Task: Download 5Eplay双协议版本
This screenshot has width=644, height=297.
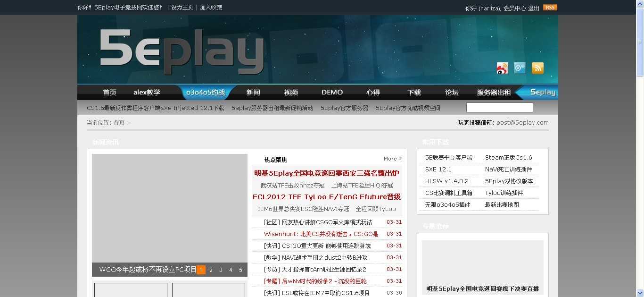Action: 509,181
